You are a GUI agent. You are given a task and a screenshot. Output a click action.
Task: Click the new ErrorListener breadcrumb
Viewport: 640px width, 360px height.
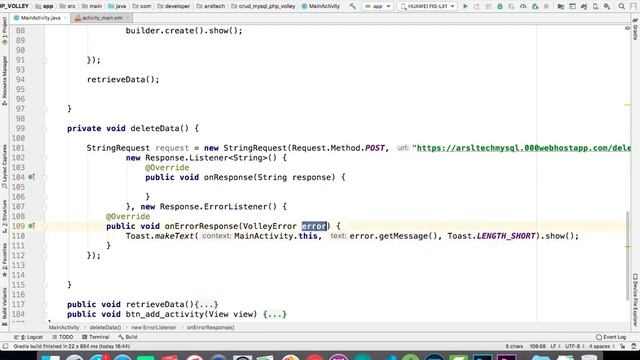pos(154,327)
